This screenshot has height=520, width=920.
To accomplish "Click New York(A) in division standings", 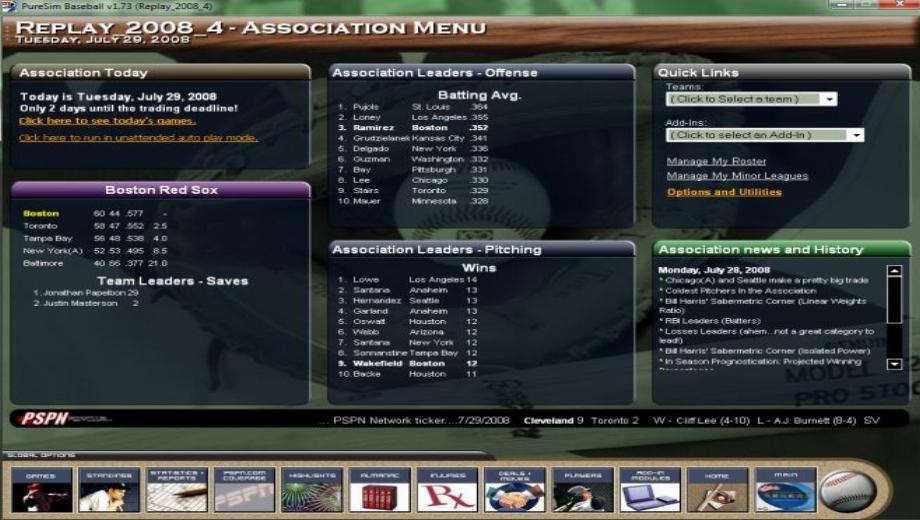I will [53, 251].
